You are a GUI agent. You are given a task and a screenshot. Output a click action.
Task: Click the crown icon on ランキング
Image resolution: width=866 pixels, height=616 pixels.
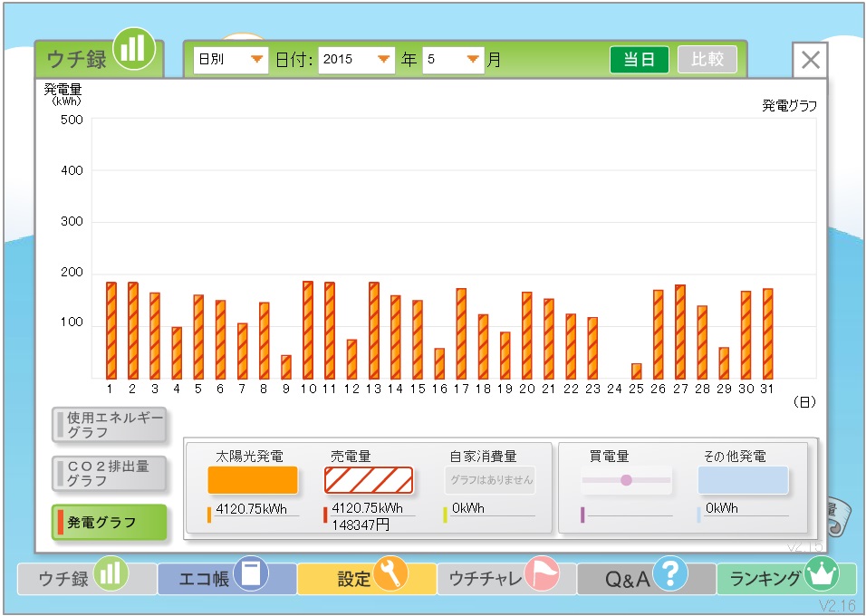822,573
